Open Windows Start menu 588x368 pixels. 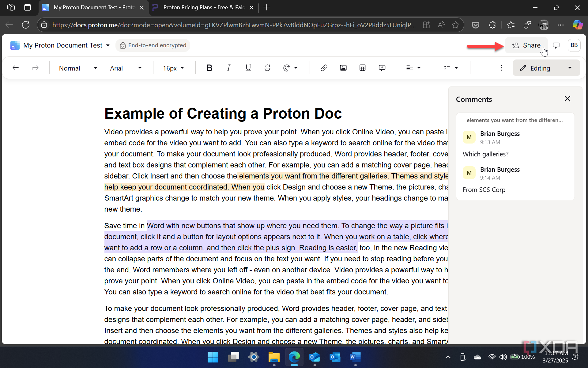pos(213,357)
